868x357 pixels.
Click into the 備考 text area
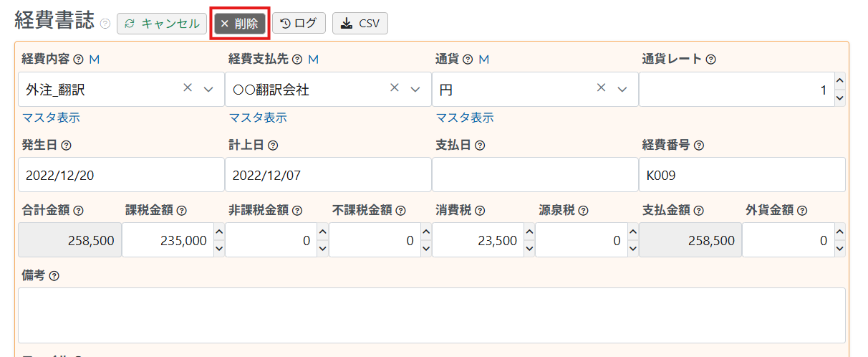point(432,315)
